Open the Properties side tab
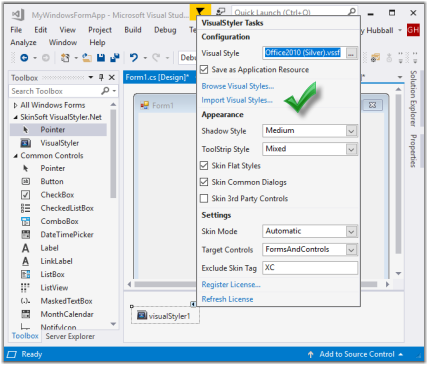The height and width of the screenshot is (365, 428). [413, 151]
